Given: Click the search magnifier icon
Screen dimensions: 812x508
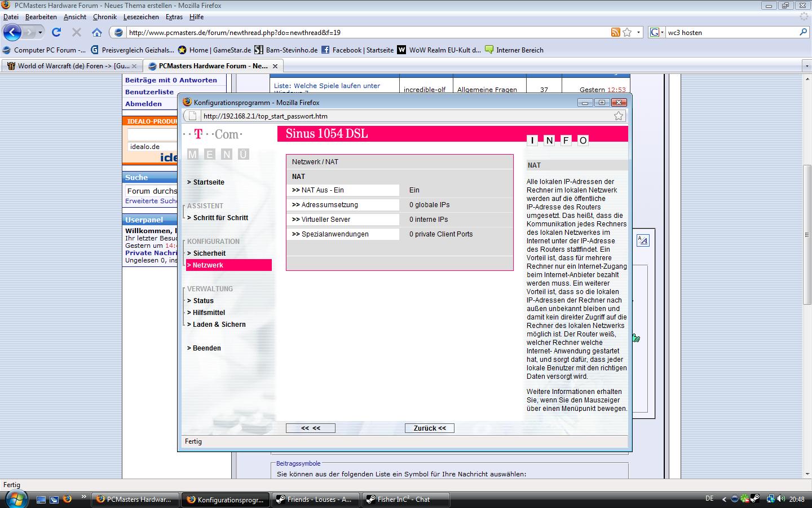Looking at the screenshot, I should 803,32.
